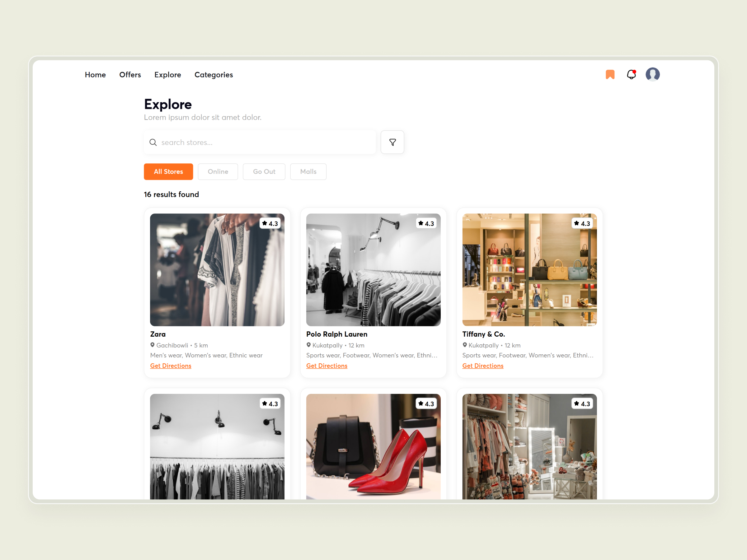Focus the search stores input field
The height and width of the screenshot is (560, 747).
(260, 142)
